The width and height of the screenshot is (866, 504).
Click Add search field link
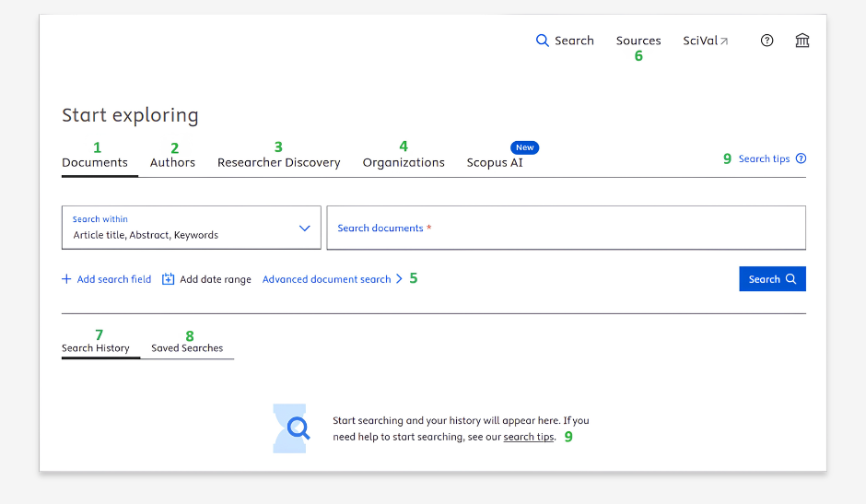click(113, 279)
